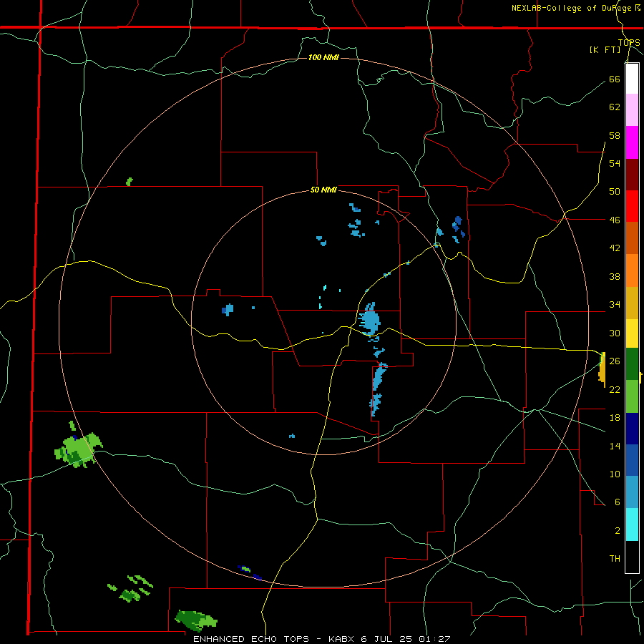Click the legend value "30"
644x644 pixels.
615,333
